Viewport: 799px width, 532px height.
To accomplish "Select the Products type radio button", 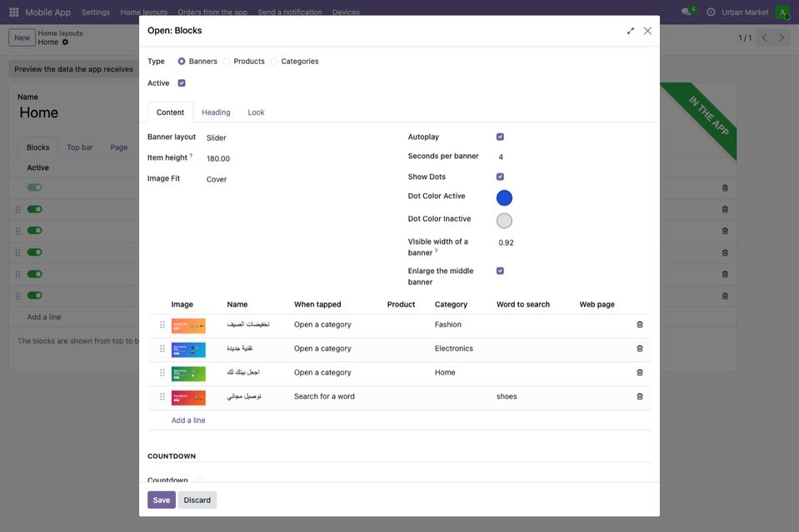I will pos(227,62).
